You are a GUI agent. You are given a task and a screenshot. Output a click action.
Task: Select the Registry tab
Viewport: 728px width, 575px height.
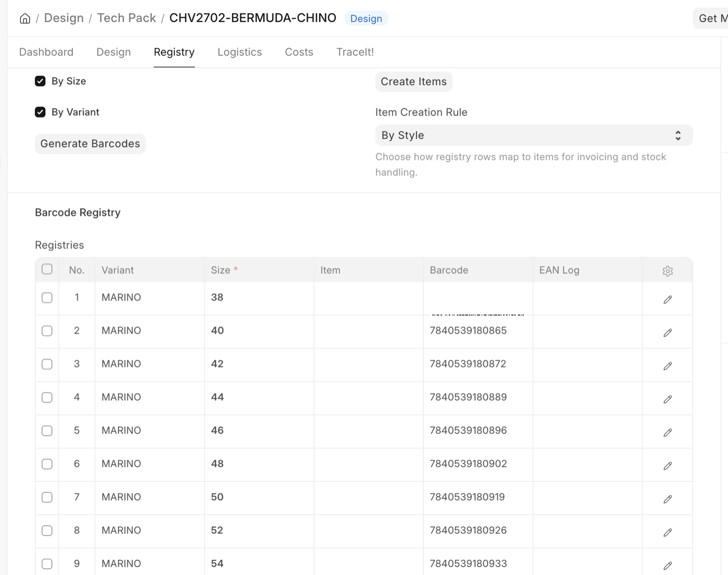(x=174, y=52)
